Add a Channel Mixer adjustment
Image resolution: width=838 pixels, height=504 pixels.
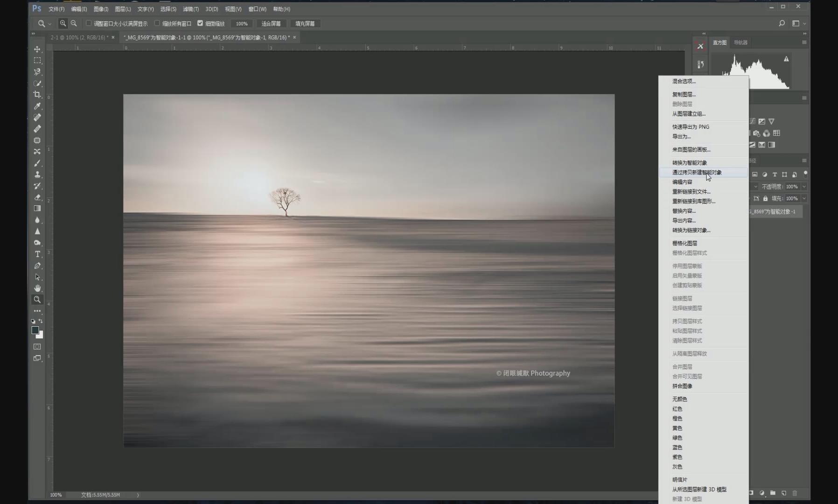(767, 133)
